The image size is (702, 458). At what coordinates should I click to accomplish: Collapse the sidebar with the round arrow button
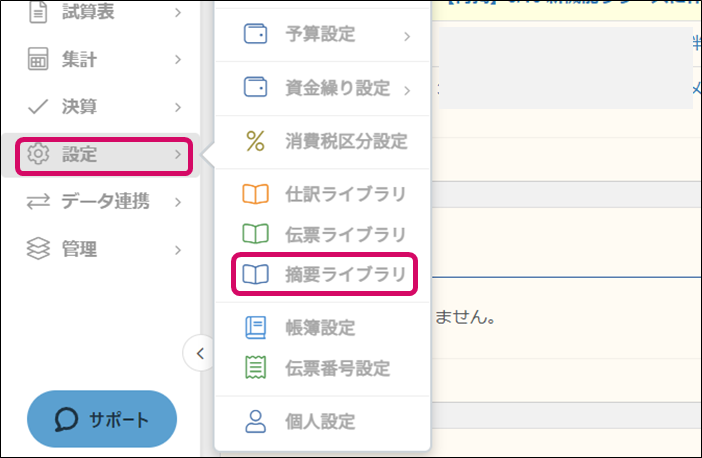[199, 352]
